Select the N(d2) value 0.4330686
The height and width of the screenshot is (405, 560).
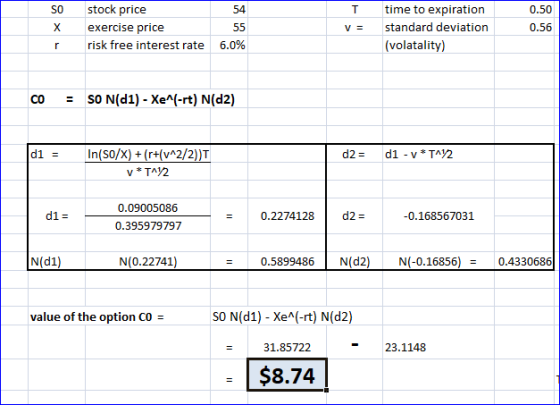click(x=525, y=262)
